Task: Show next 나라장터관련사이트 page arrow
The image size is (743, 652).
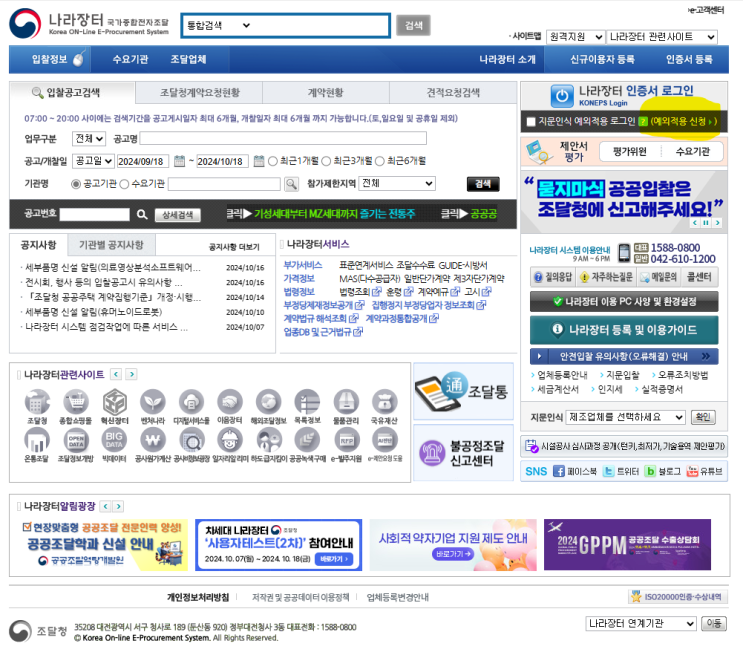Action: 132,374
